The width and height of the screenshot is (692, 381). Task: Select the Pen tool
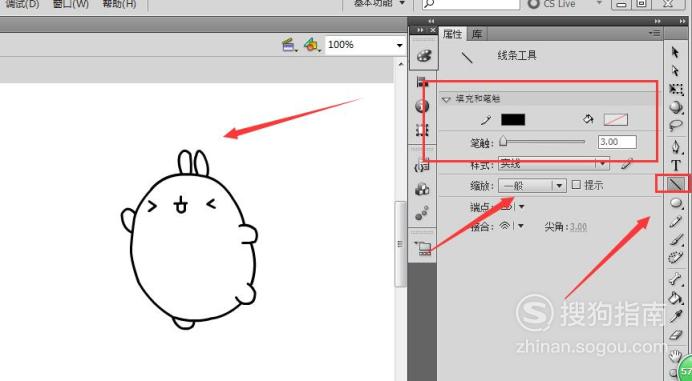676,146
